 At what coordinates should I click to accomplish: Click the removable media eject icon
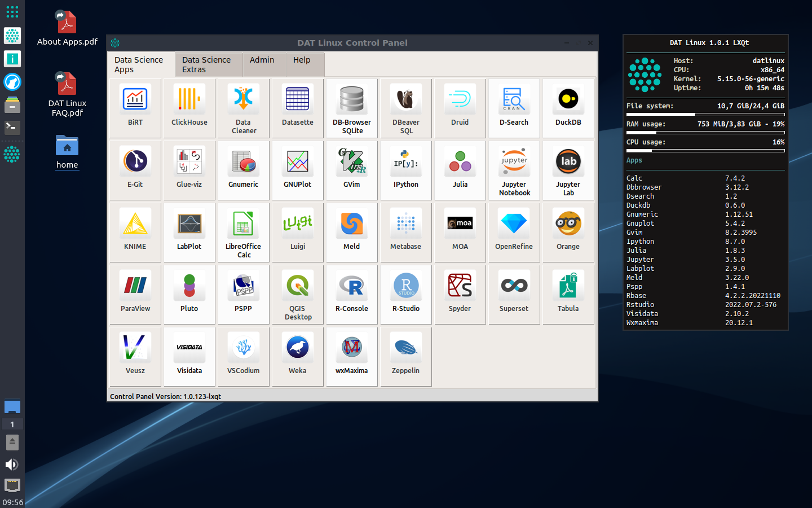tap(12, 443)
